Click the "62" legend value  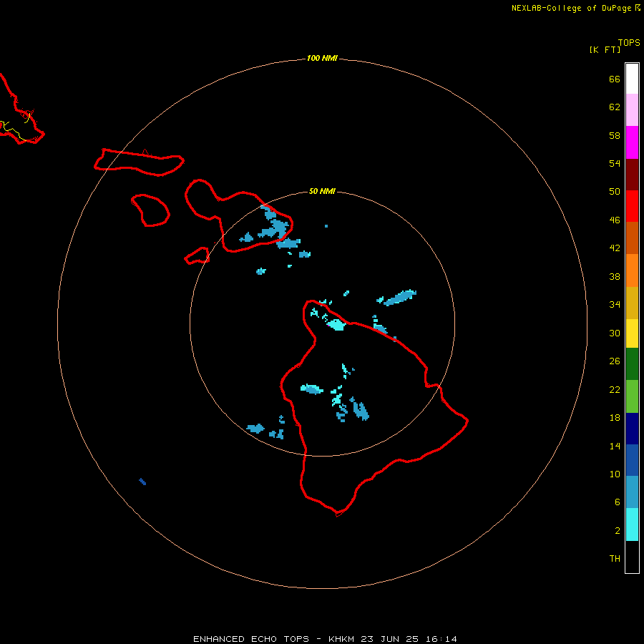pyautogui.click(x=615, y=107)
